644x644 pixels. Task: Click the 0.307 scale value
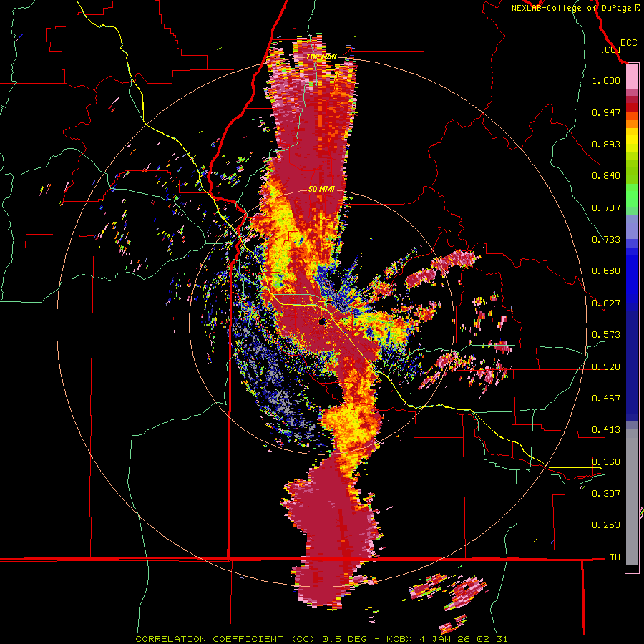pos(606,494)
